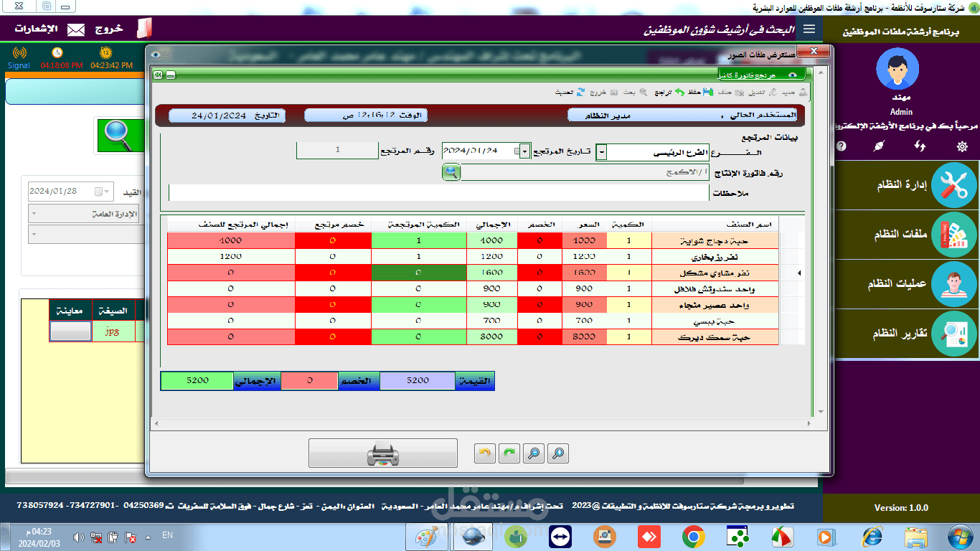Screen dimensions: 980x551
Task: Click the Edit (تعديل) toolbar icon
Action: coord(772,93)
